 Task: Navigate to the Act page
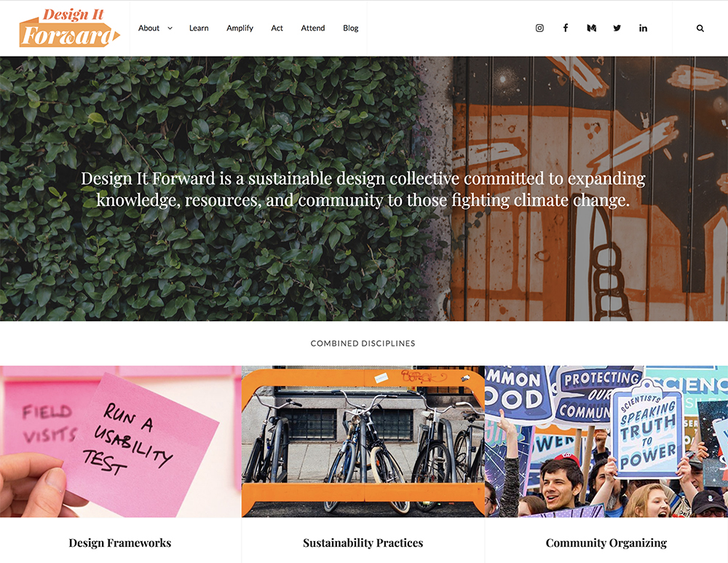(277, 28)
